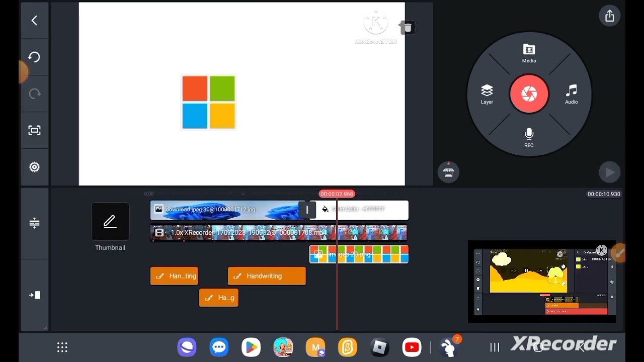Screen dimensions: 644x362
Task: Open the Media browser
Action: (x=529, y=54)
